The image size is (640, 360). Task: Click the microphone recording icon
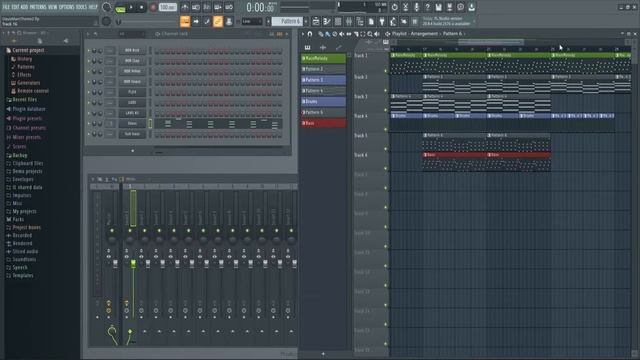pyautogui.click(x=416, y=7)
